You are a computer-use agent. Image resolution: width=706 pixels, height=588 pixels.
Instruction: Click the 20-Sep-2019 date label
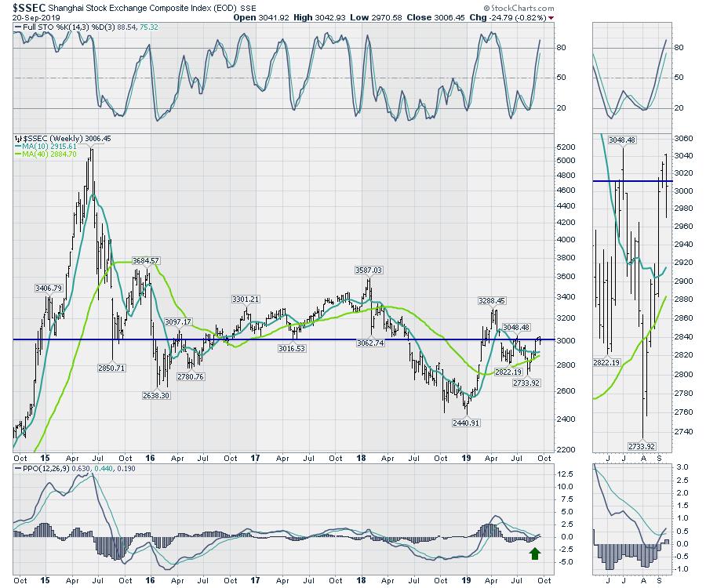click(x=36, y=18)
